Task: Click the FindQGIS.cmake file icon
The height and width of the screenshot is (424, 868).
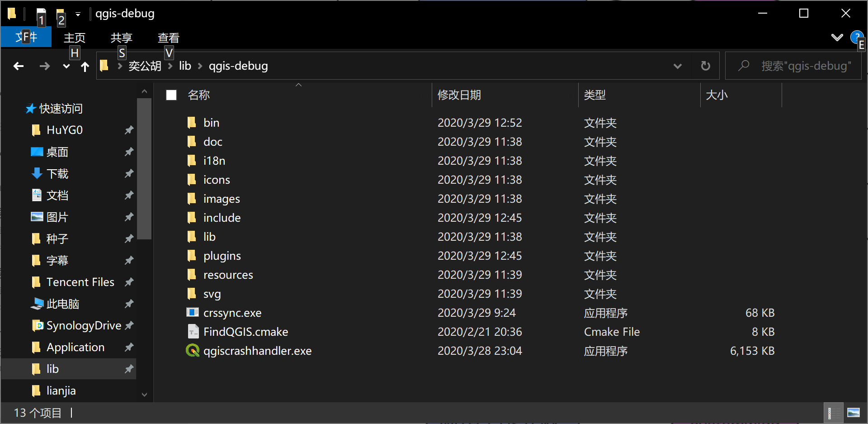Action: coord(193,332)
